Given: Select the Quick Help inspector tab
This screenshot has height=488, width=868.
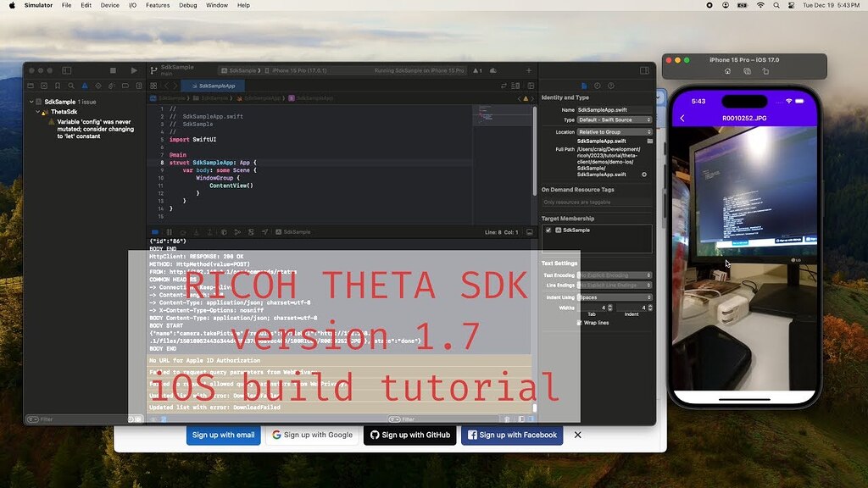Looking at the screenshot, I should tap(611, 86).
